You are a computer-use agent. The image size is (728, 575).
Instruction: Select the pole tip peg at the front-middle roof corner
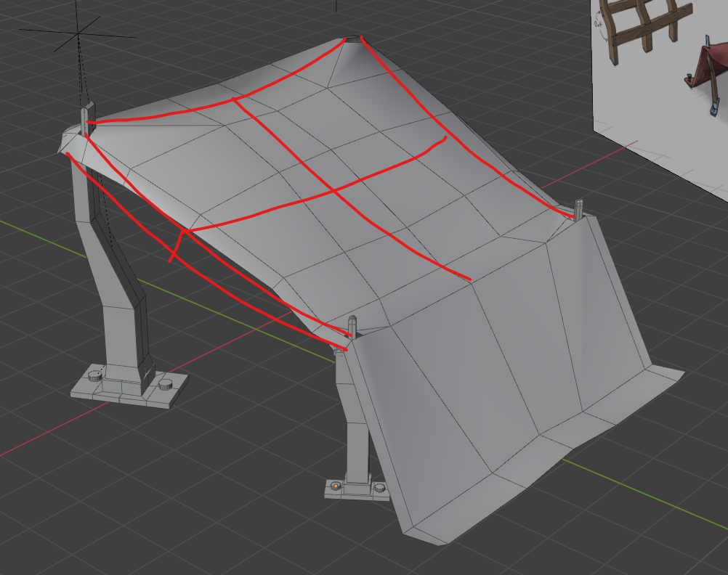pyautogui.click(x=352, y=326)
